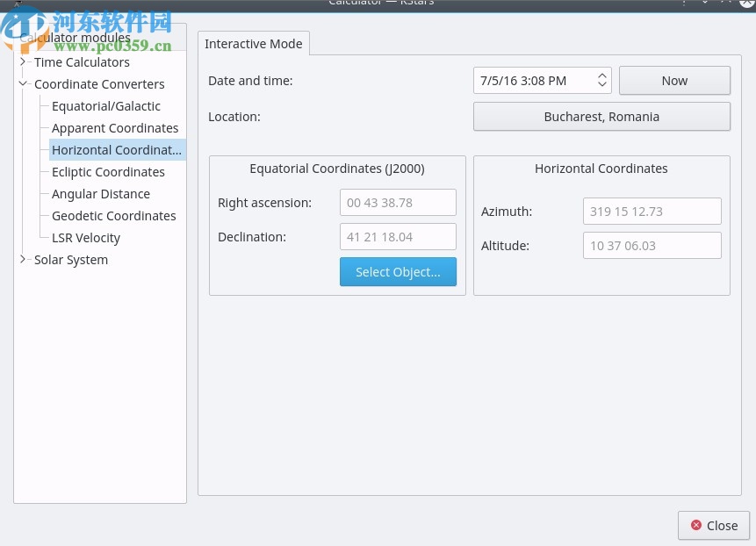Open the Bucharest, Romania location selector

601,117
